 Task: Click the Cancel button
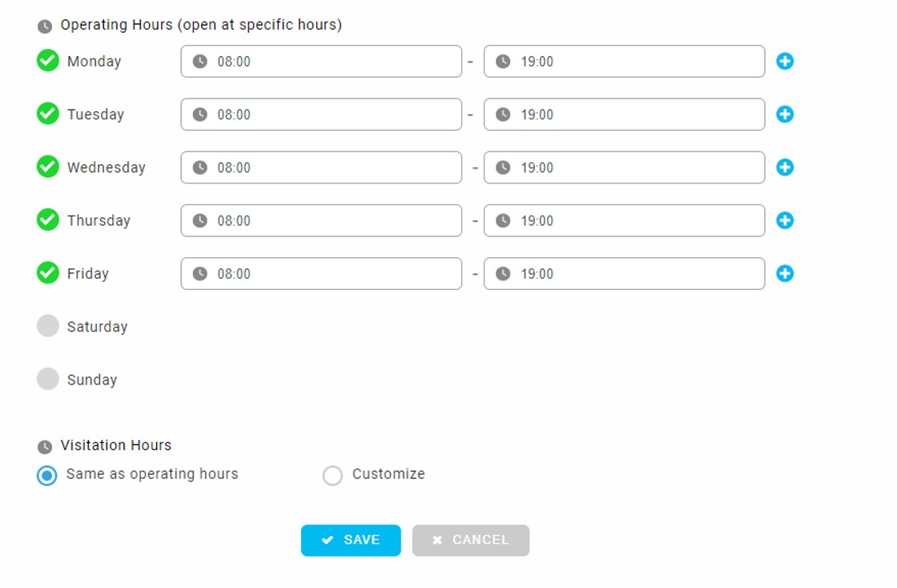coord(471,540)
